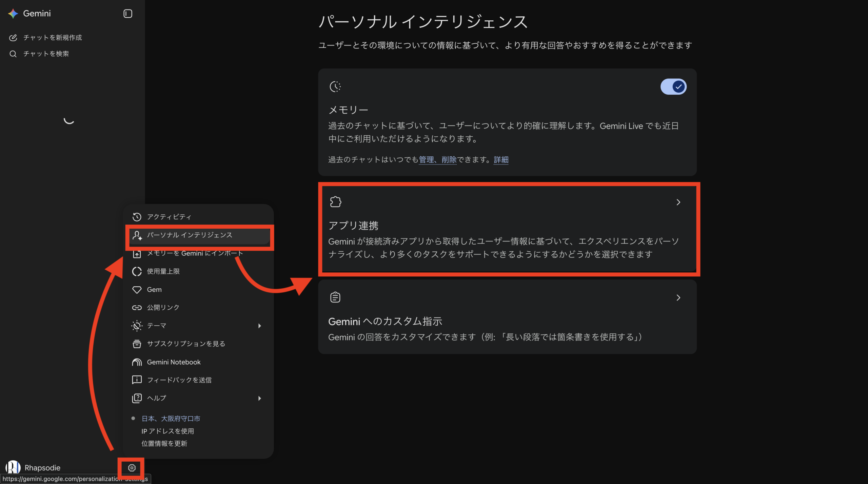Click the Gemini Notebook arc icon

click(x=137, y=362)
